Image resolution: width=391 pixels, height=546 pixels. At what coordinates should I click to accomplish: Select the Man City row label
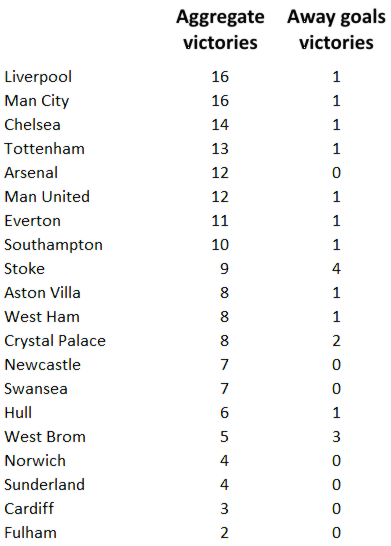(37, 101)
